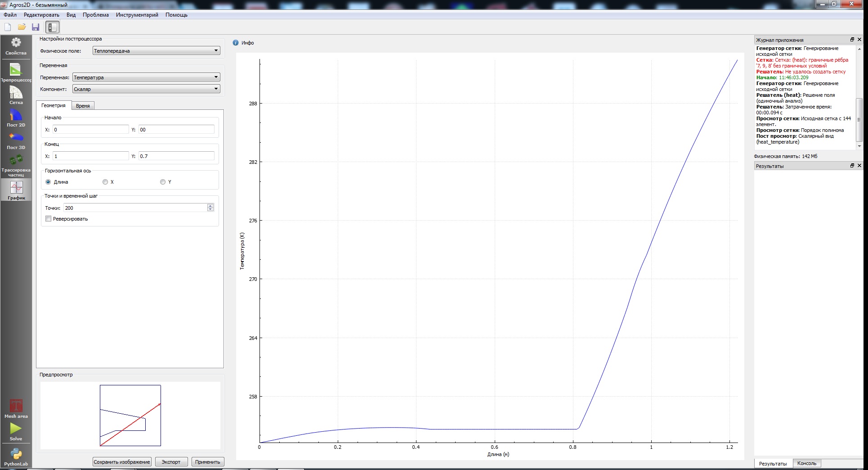Viewport: 868px width, 470px height.
Task: Click the Применить button
Action: click(x=207, y=462)
